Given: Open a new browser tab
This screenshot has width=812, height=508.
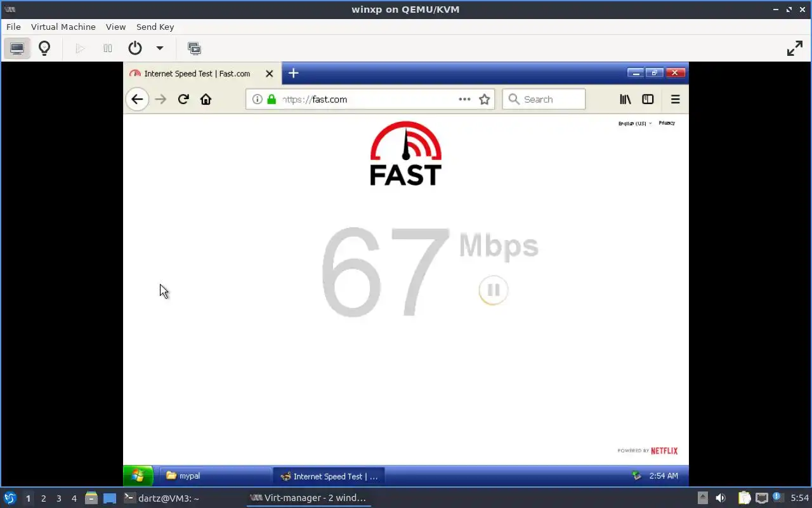Looking at the screenshot, I should 293,73.
